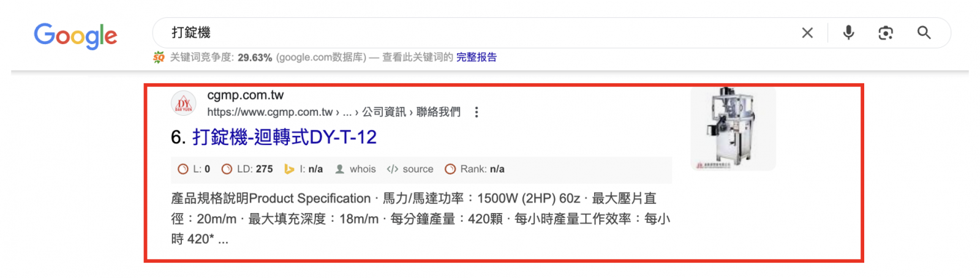Click the LD: 275 domain links parameter
The image size is (980, 278).
pos(247,169)
